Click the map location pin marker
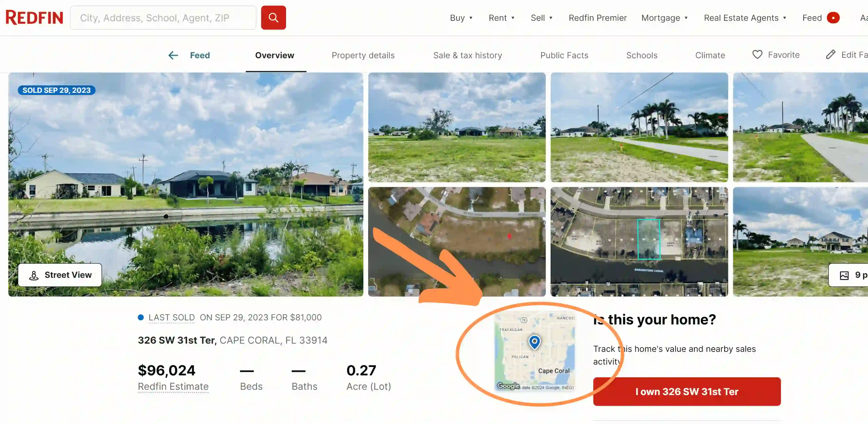The image size is (868, 424). pyautogui.click(x=534, y=341)
